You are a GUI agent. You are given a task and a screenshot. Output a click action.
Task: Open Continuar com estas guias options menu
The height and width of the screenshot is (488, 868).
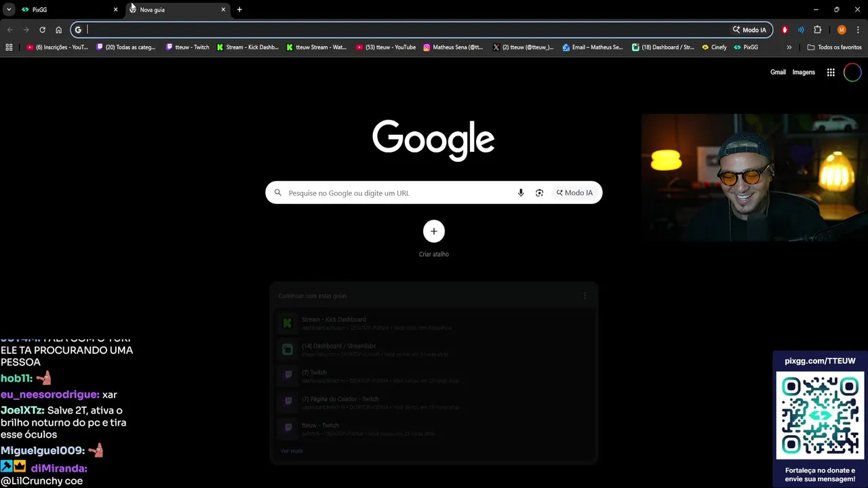[x=585, y=296]
